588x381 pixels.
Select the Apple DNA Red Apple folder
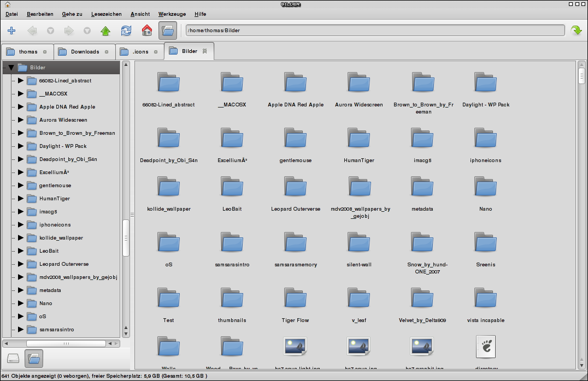295,82
